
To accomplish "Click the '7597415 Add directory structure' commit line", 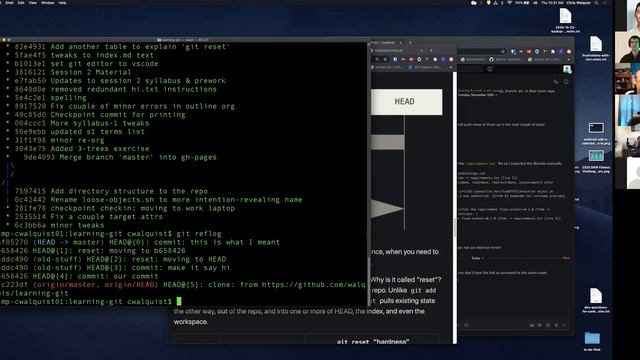I will [111, 191].
